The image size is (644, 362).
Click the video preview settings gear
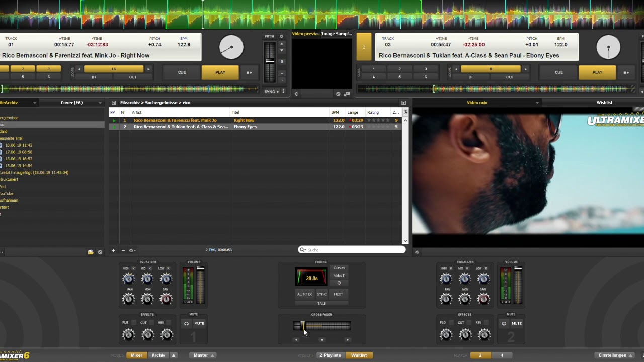(x=296, y=94)
